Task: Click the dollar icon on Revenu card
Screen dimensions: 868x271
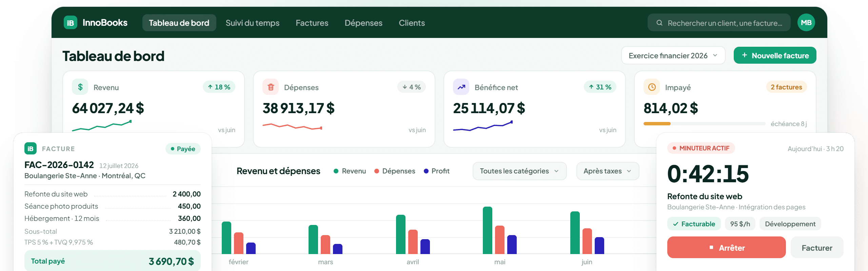Action: 80,87
